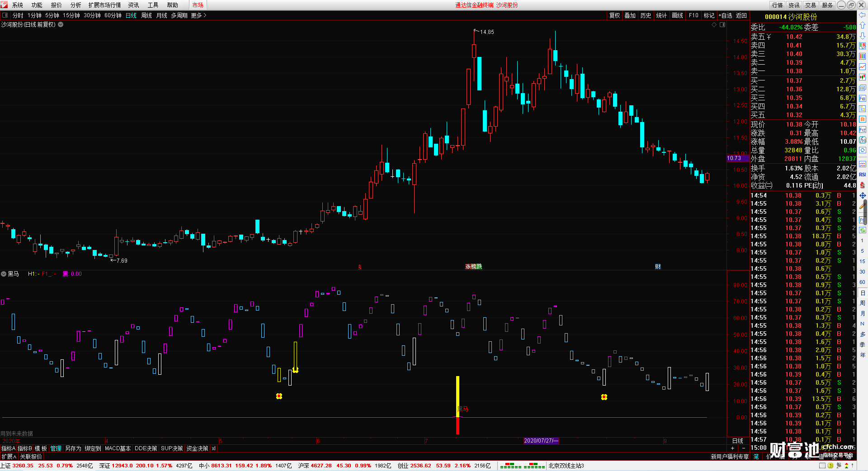Click the red dollar sign icon in sidebar

[863, 185]
